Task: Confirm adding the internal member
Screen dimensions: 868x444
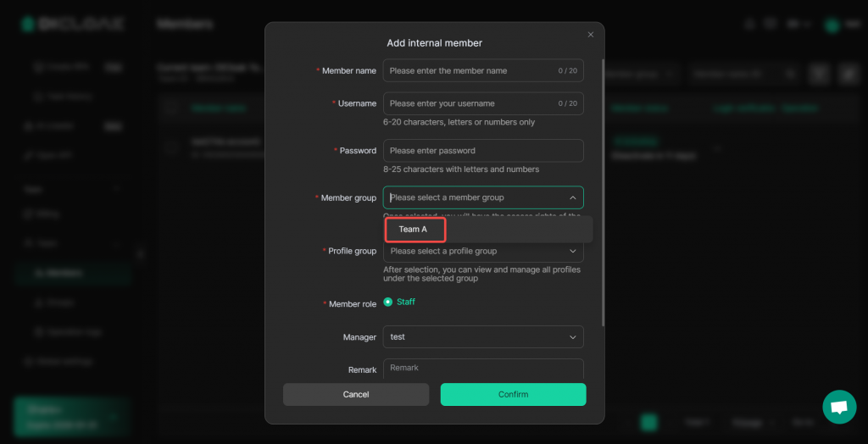Action: (513, 394)
